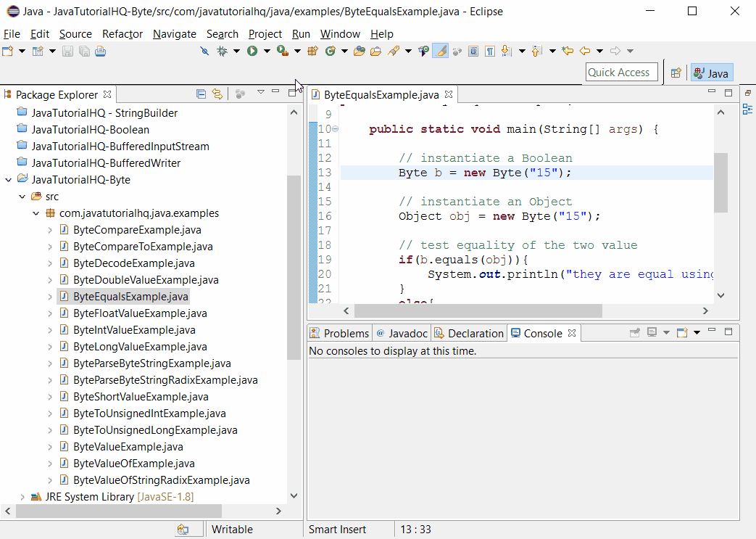Click the Outline icon on right trim

pyautogui.click(x=747, y=110)
